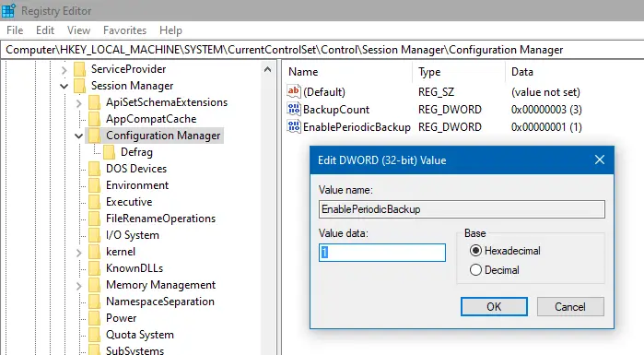Select the SubSystems key in the tree
The height and width of the screenshot is (355, 644).
pos(135,350)
